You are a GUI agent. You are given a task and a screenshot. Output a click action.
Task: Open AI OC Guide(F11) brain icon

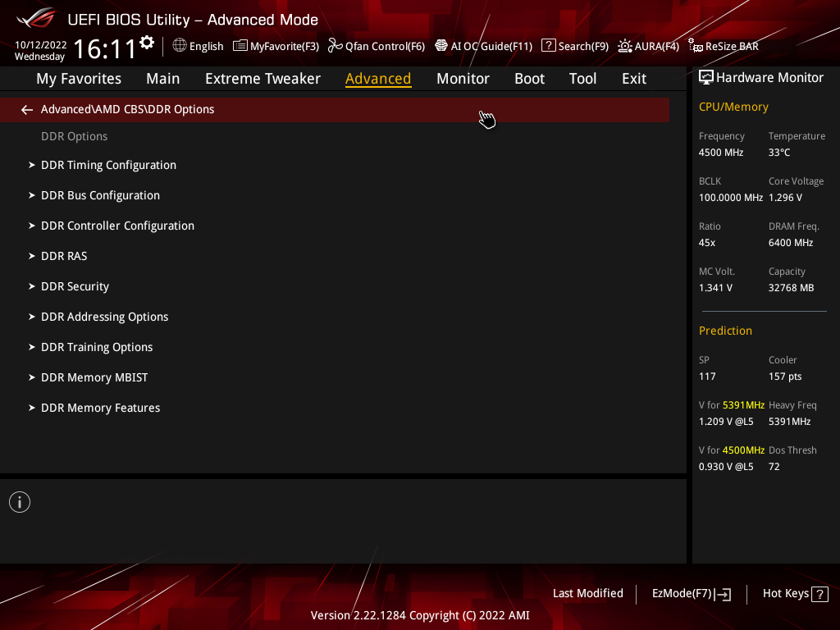click(x=441, y=46)
